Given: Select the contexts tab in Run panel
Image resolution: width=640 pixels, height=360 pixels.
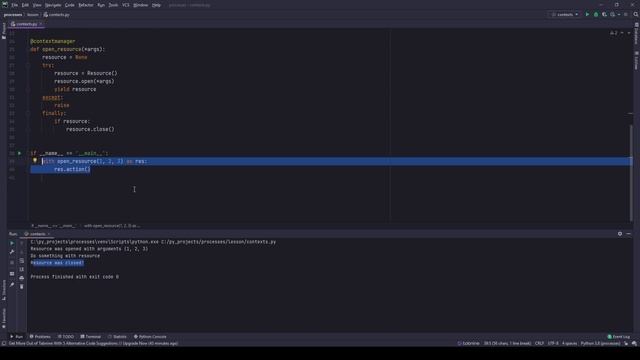Looking at the screenshot, I should tap(37, 234).
